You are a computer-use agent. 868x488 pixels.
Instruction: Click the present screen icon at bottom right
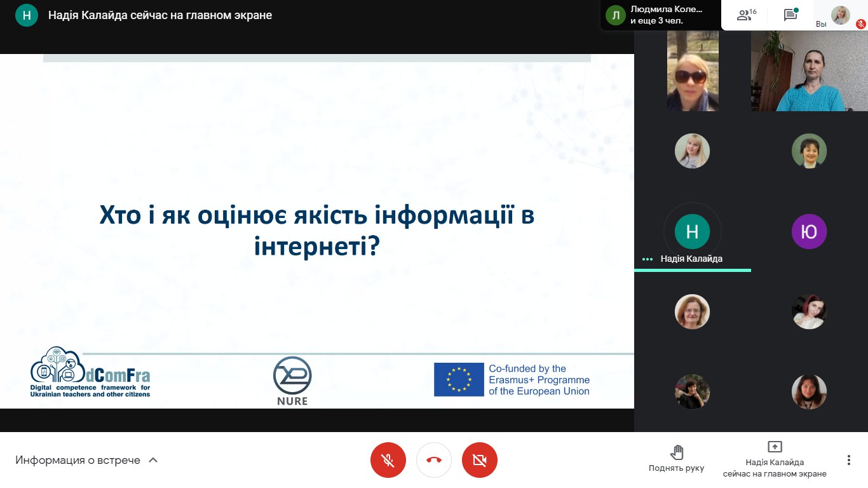click(x=775, y=447)
